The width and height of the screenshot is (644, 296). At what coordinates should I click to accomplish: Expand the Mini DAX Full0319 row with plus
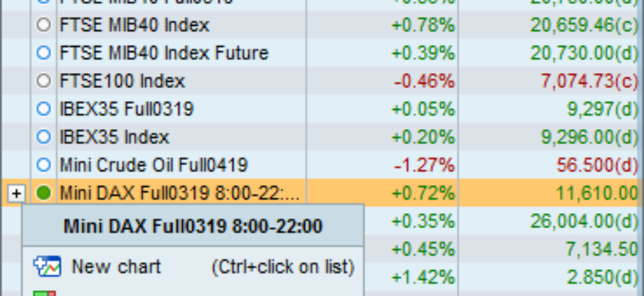point(16,193)
